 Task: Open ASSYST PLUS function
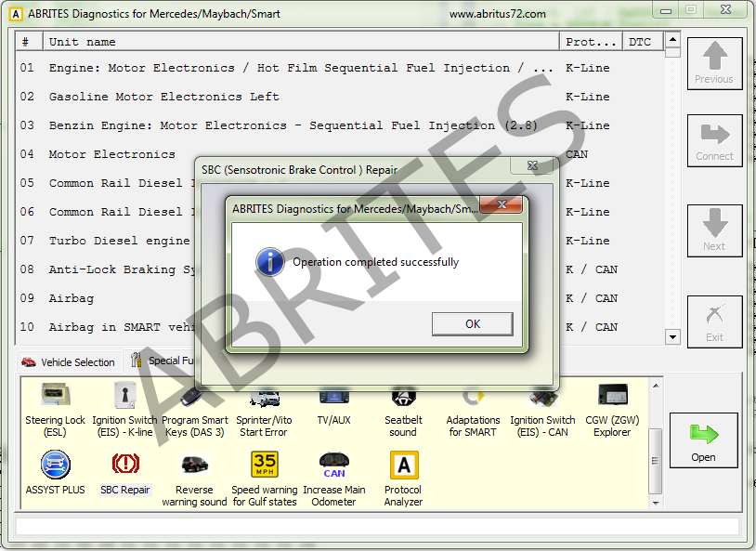(x=56, y=472)
